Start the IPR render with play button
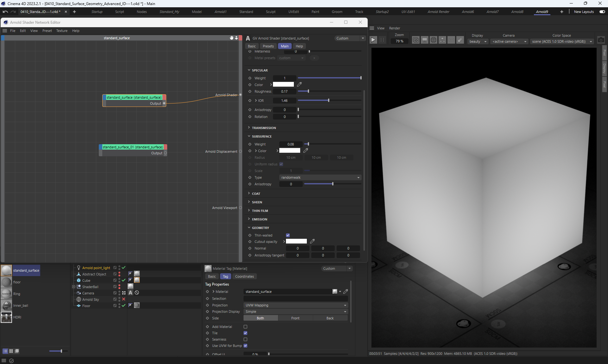Image resolution: width=608 pixels, height=364 pixels. (373, 40)
